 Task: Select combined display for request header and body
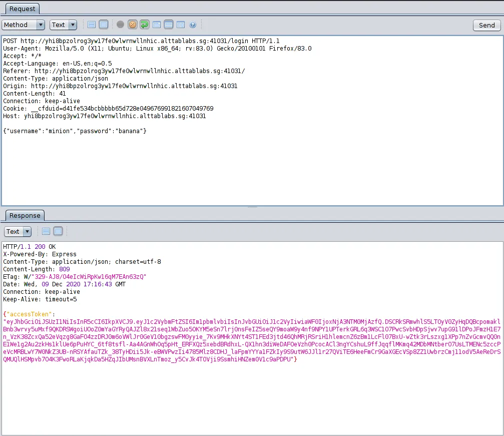tap(104, 25)
